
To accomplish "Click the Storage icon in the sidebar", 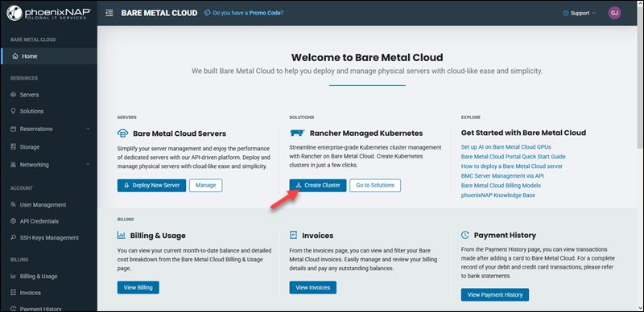I will 13,147.
